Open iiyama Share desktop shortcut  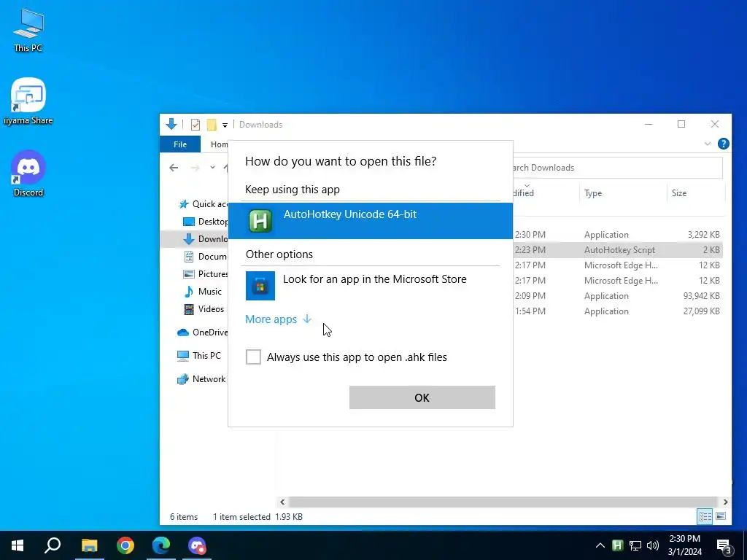click(x=28, y=101)
